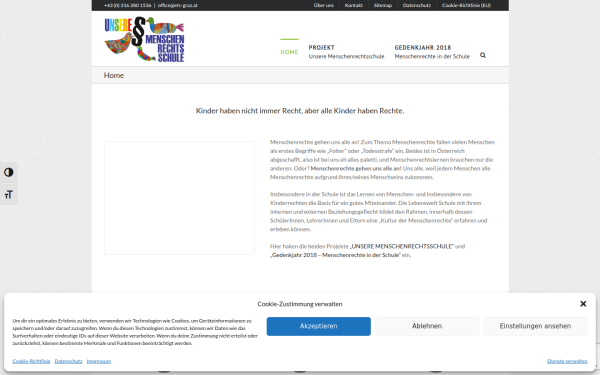Click the empty image placeholder box
The image size is (600, 375).
[179, 198]
